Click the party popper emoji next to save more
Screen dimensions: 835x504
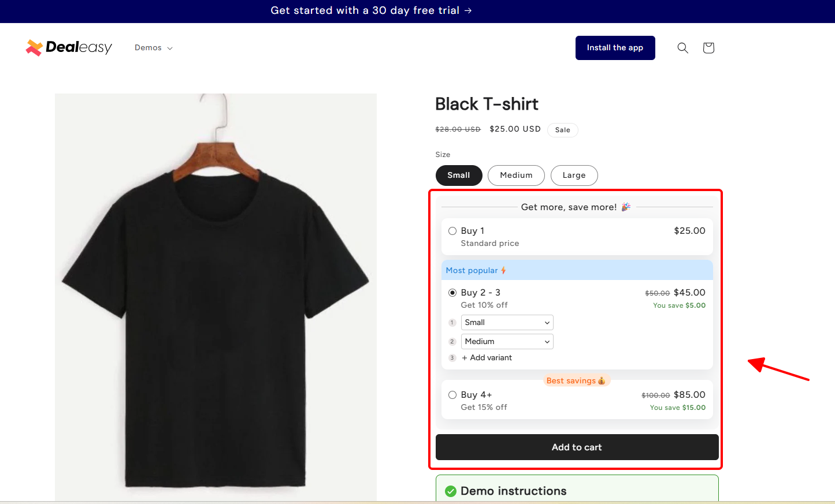[x=625, y=206]
